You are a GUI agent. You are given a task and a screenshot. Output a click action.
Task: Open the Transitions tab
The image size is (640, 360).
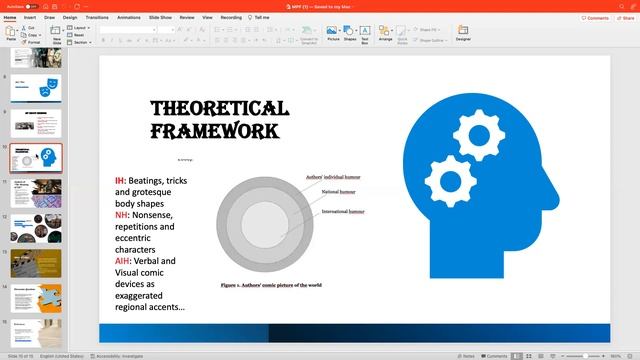97,18
